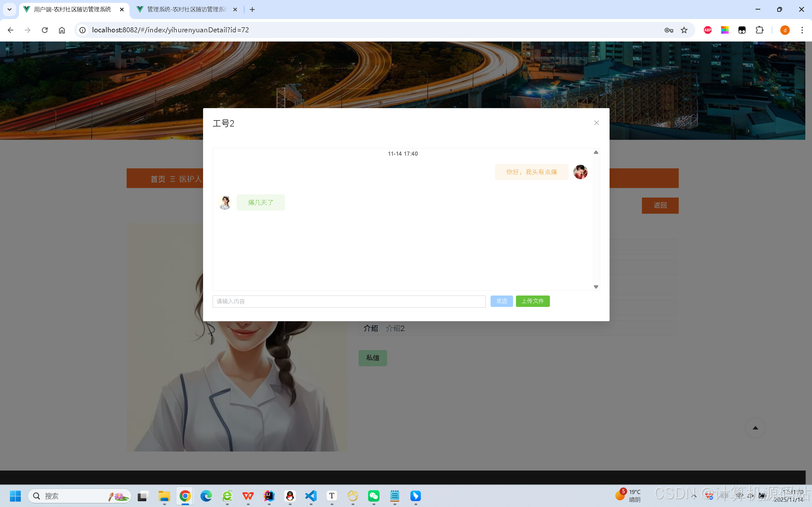Click the user avatar beside 你好，我头有点痛
This screenshot has width=812, height=507.
[580, 172]
